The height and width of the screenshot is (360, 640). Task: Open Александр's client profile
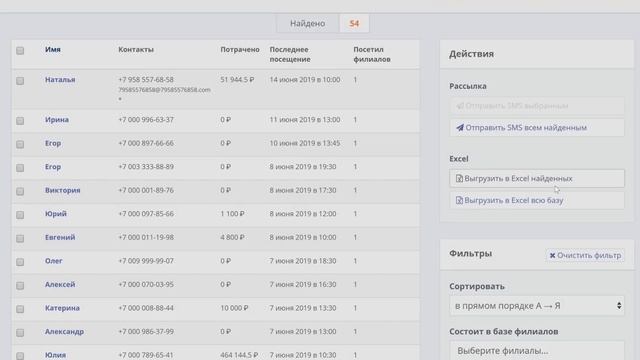[64, 331]
